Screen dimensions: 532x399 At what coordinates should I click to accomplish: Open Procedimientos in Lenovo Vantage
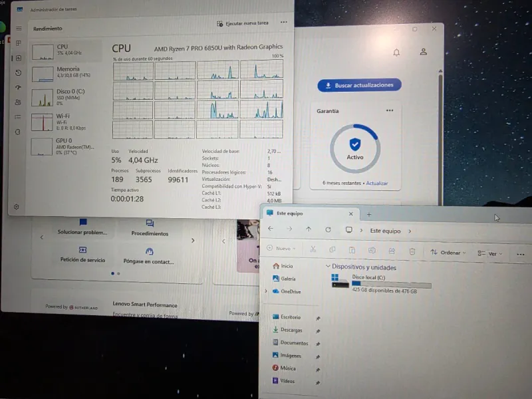(150, 228)
